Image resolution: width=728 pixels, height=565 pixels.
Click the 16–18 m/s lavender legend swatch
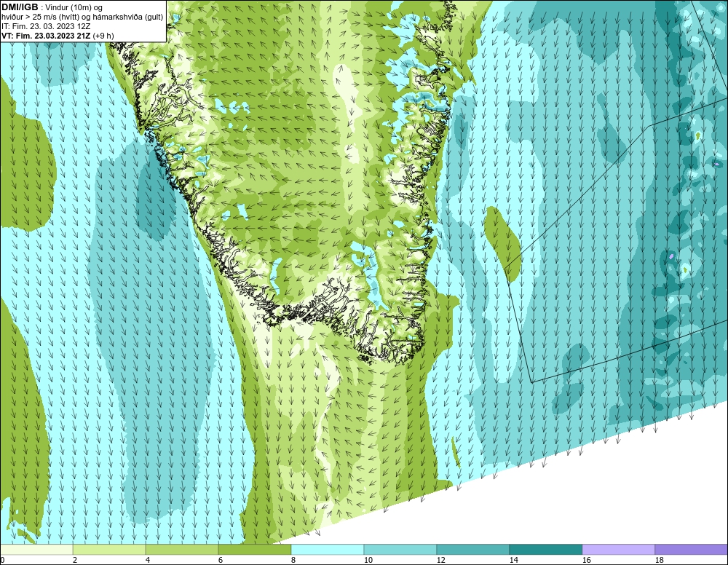pos(618,550)
